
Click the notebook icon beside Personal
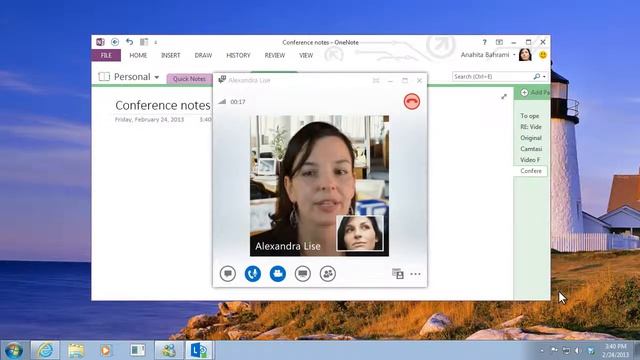pyautogui.click(x=104, y=77)
